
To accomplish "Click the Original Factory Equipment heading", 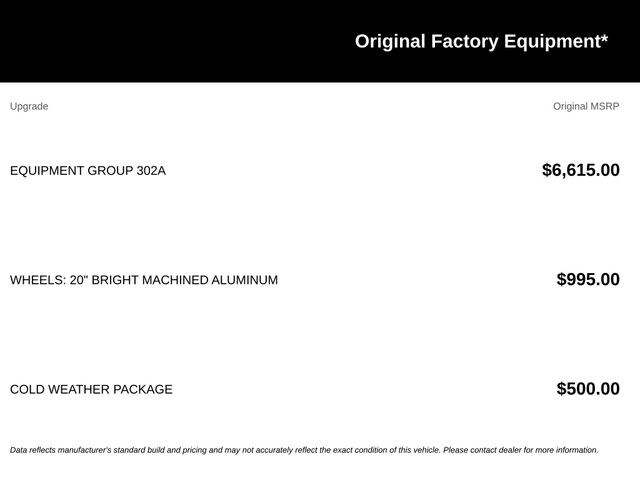I will pos(481,42).
